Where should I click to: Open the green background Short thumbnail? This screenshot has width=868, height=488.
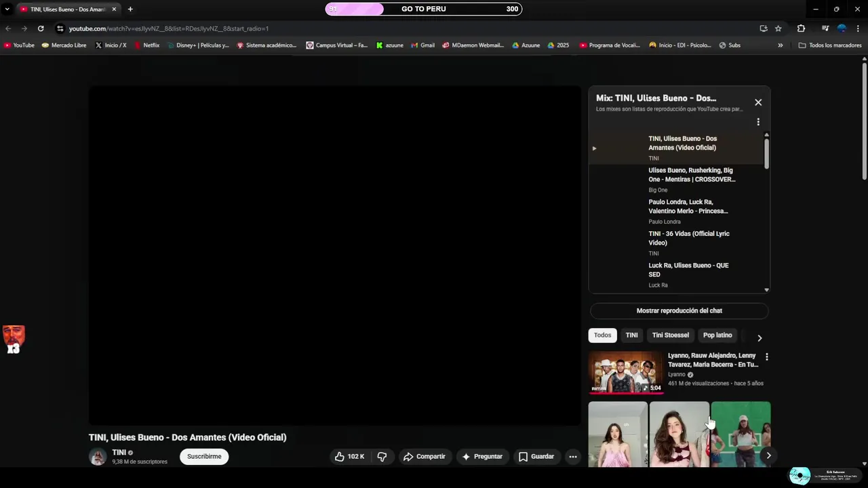(x=741, y=434)
